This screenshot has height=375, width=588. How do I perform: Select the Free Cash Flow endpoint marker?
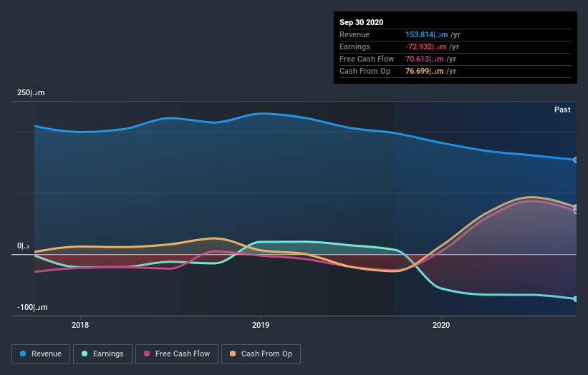tap(575, 211)
